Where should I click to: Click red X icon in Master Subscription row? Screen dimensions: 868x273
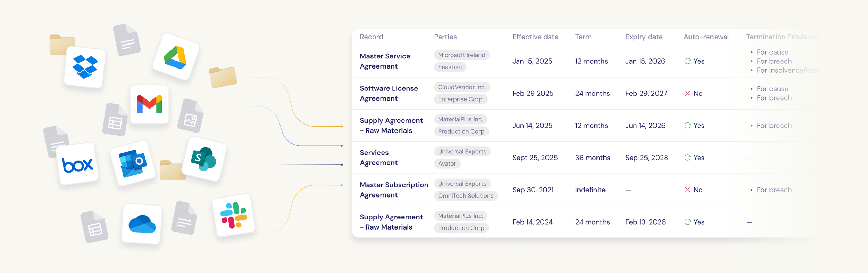click(687, 190)
